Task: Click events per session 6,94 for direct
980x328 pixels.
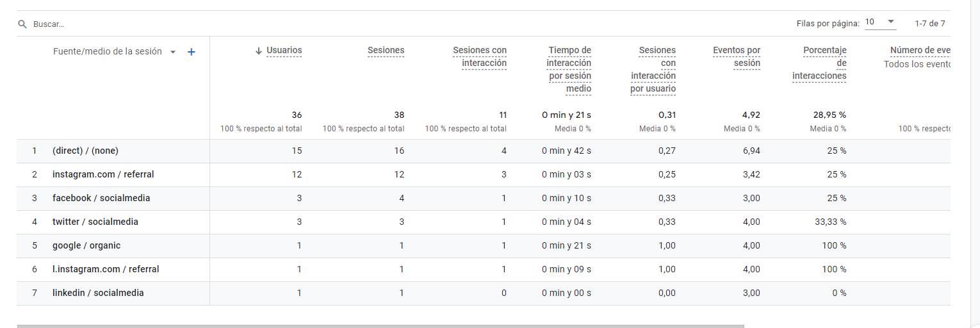Action: tap(751, 151)
